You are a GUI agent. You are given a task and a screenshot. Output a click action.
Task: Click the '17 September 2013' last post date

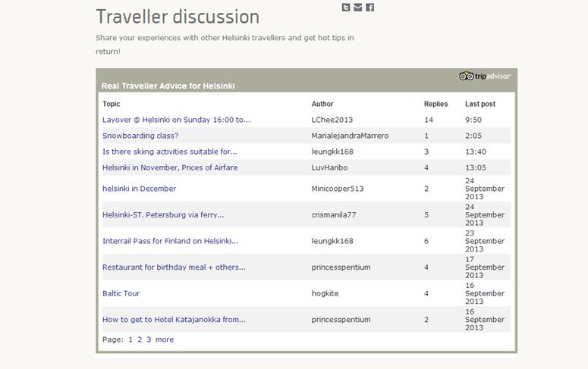pyautogui.click(x=485, y=267)
